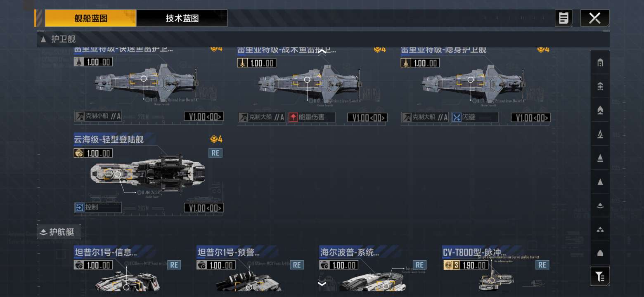This screenshot has height=297, width=644.
Task: Click the V1.00<00> version label of 云海级
Action: (204, 207)
